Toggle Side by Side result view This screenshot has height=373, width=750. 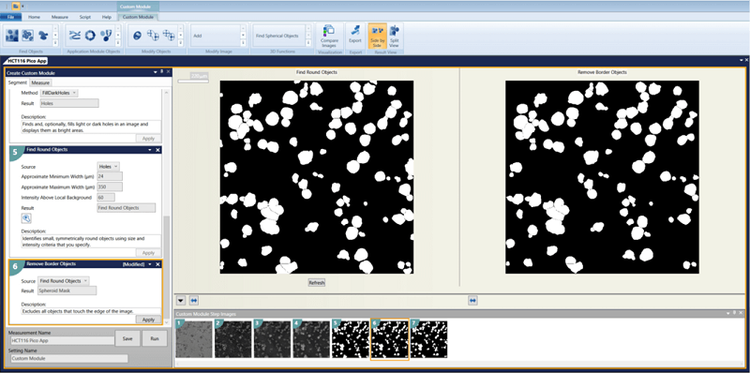pos(377,36)
